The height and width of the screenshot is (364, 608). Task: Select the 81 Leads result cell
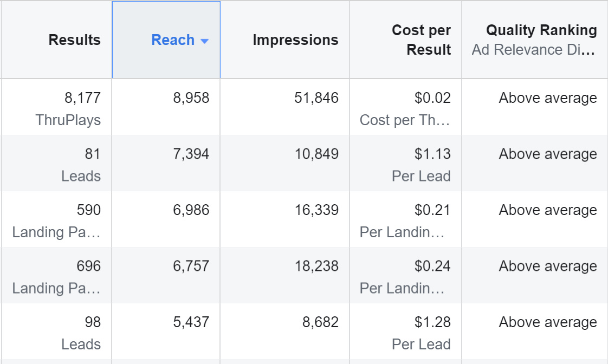[x=81, y=165]
